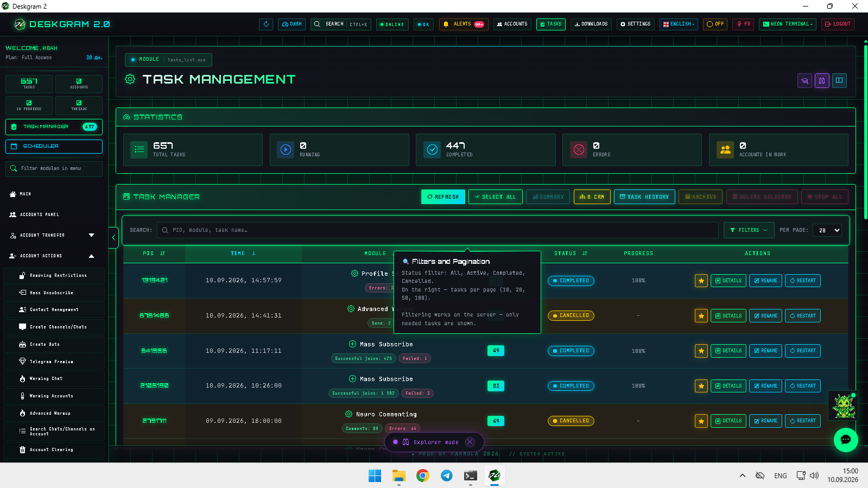This screenshot has height=488, width=868.
Task: Click the green robot mascot avatar
Action: [845, 405]
